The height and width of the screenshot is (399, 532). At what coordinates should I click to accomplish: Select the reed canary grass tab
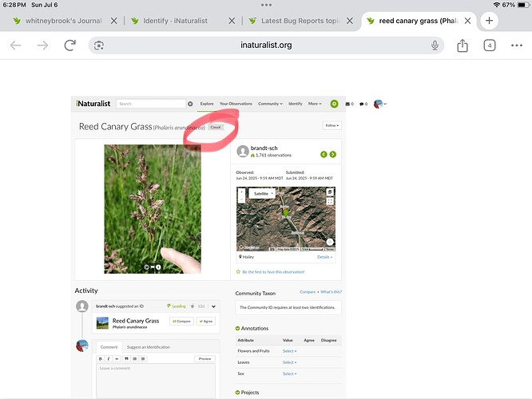[x=414, y=21]
